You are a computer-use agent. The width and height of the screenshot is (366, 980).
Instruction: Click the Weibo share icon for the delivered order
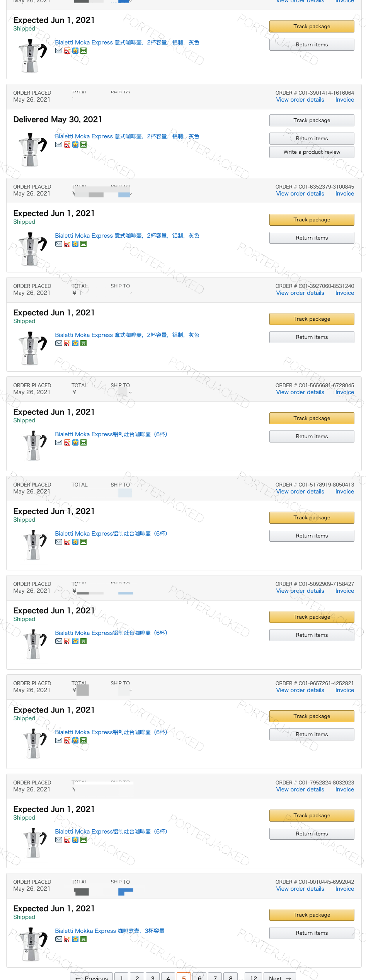(67, 145)
